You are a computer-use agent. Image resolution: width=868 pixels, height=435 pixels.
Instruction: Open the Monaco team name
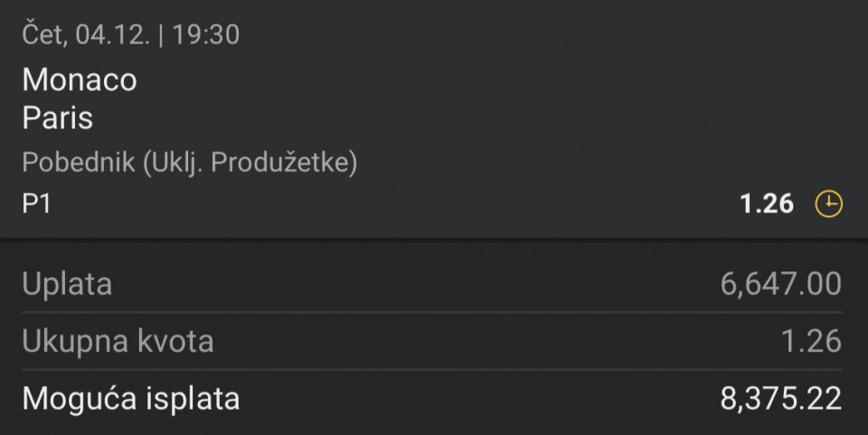[80, 80]
